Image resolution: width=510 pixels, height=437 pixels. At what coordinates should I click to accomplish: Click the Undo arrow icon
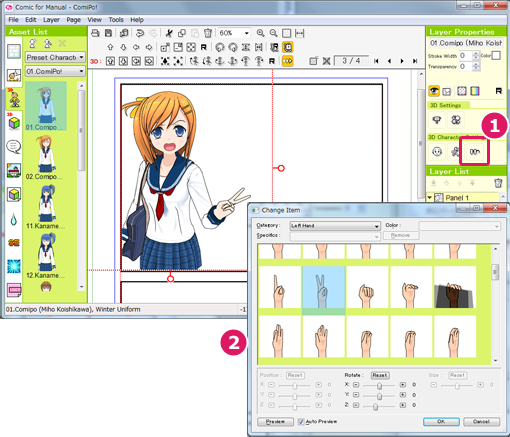point(140,33)
